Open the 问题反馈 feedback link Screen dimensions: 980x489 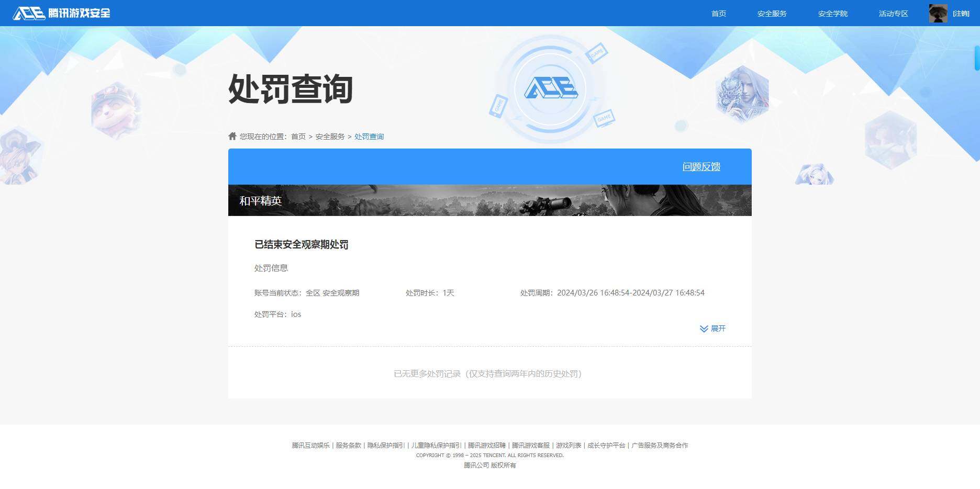701,166
